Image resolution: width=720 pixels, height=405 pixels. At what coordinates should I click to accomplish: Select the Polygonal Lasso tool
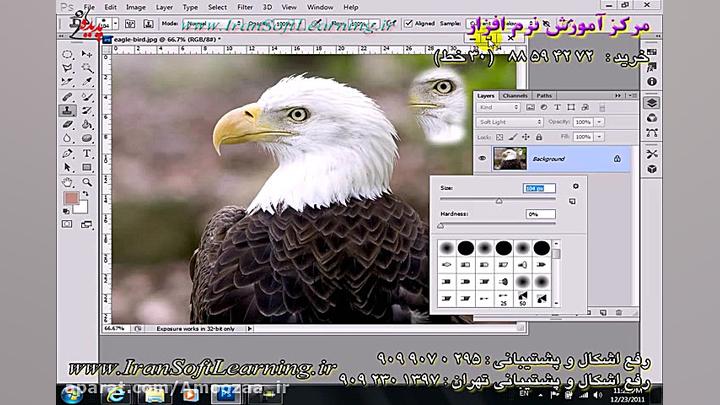[68, 68]
